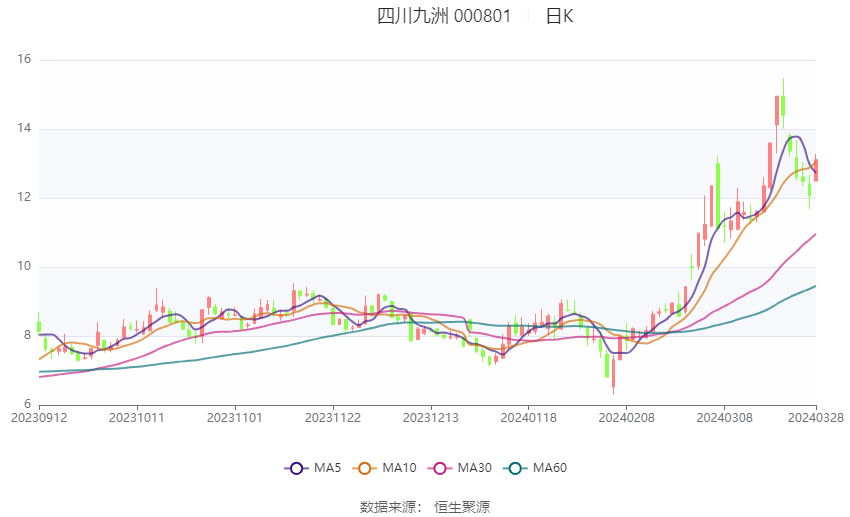This screenshot has width=850, height=517.
Task: Toggle the MA10 legend line series
Action: pos(385,468)
